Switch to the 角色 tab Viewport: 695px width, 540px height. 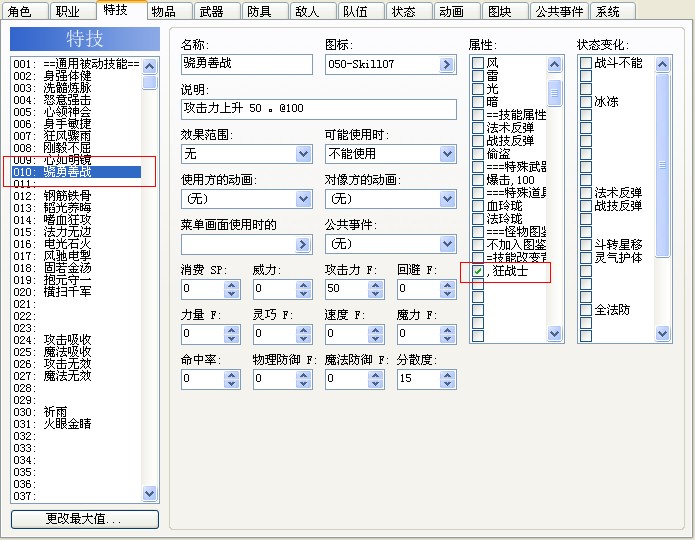click(24, 12)
